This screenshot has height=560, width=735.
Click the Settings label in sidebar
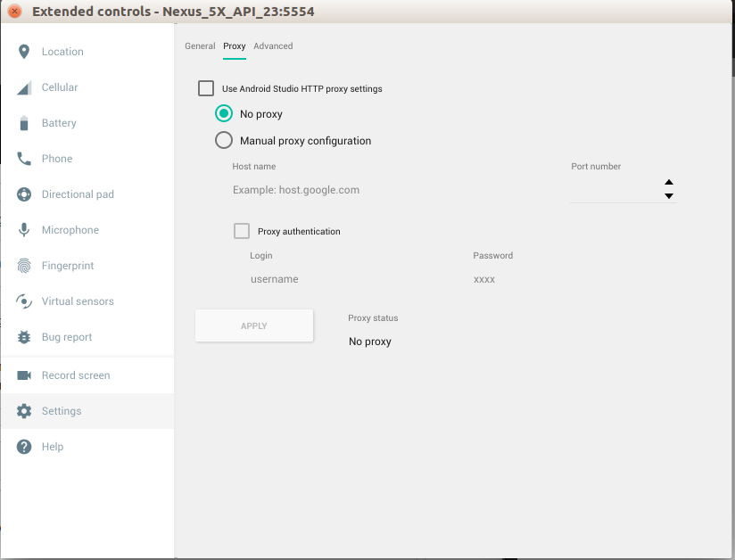tap(62, 411)
